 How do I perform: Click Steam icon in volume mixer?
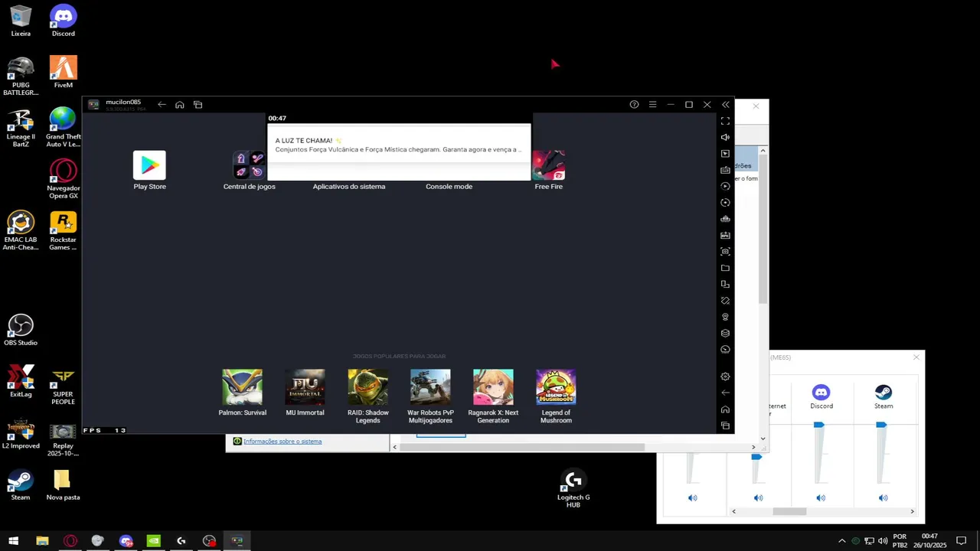(x=884, y=392)
